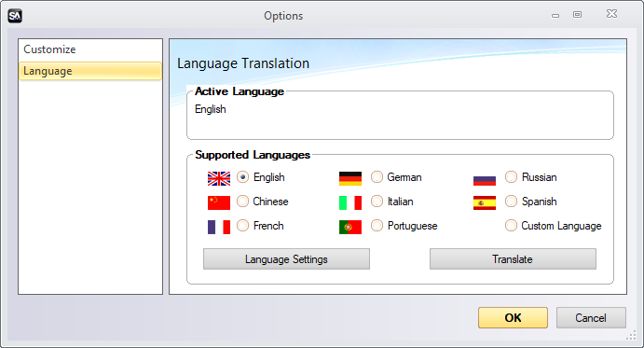Click the Russian flag icon
The image size is (644, 348).
pyautogui.click(x=485, y=180)
